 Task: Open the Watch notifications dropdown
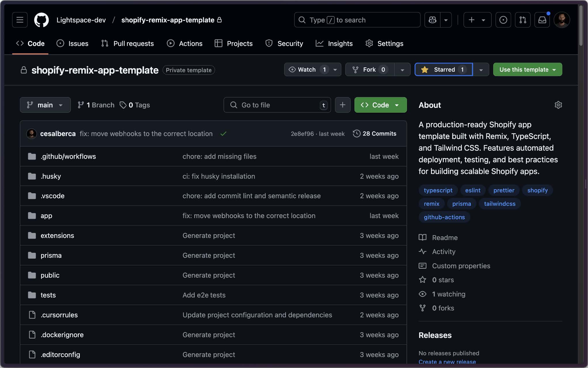pos(313,70)
